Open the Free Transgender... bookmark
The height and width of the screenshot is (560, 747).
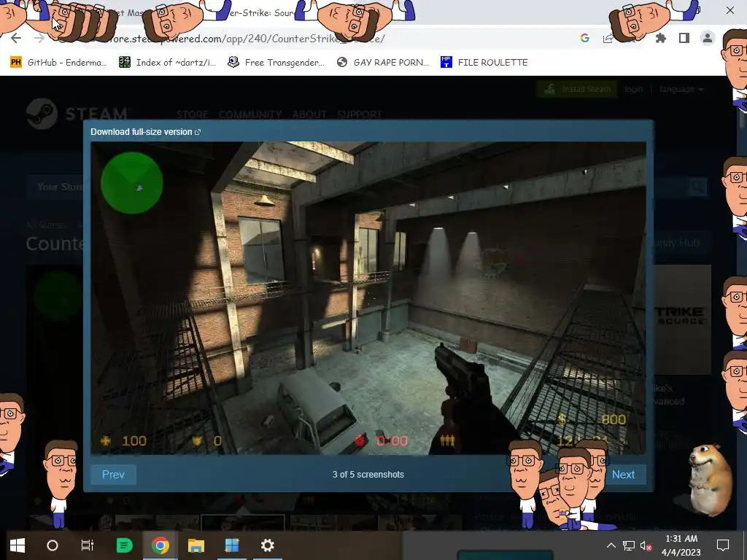click(276, 63)
